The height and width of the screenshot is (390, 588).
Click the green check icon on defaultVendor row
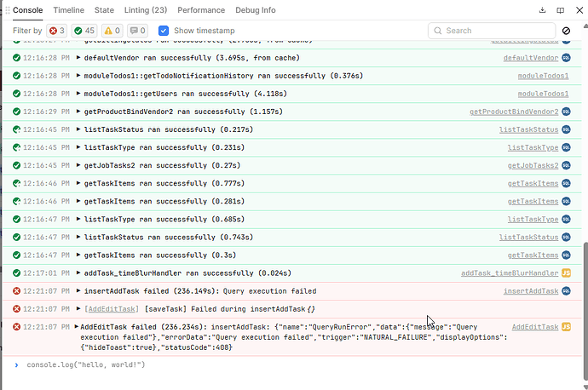16,58
